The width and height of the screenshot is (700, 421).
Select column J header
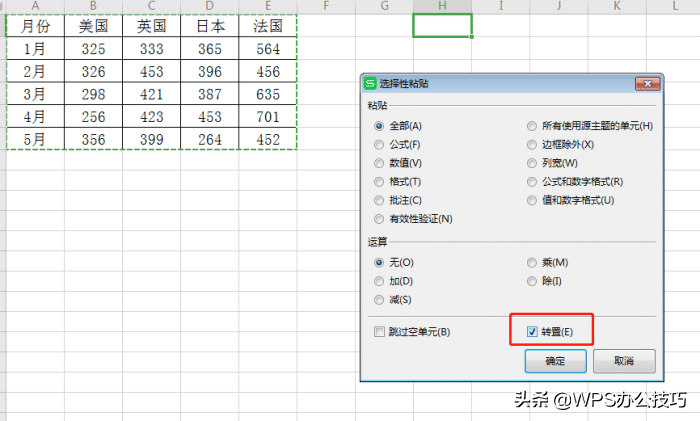coord(559,6)
